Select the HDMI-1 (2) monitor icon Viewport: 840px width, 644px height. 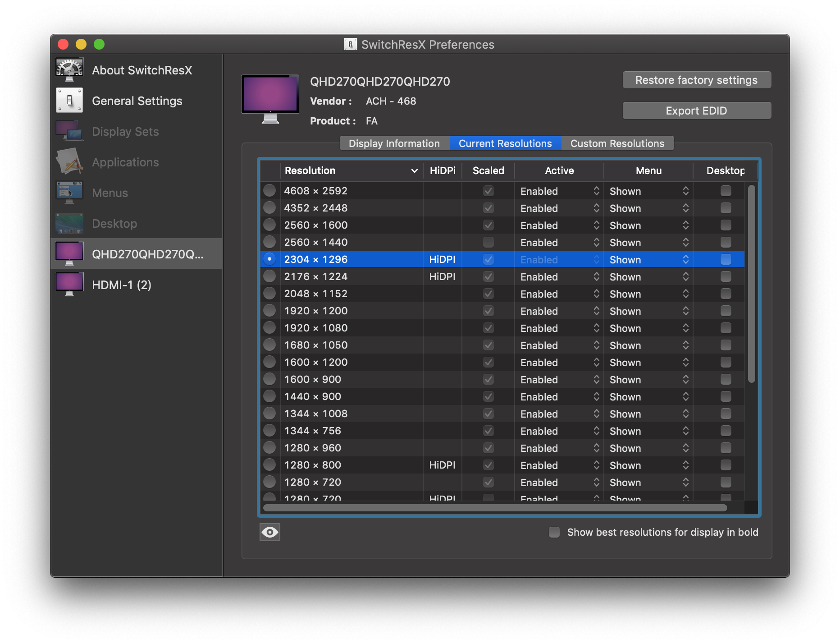click(x=69, y=285)
